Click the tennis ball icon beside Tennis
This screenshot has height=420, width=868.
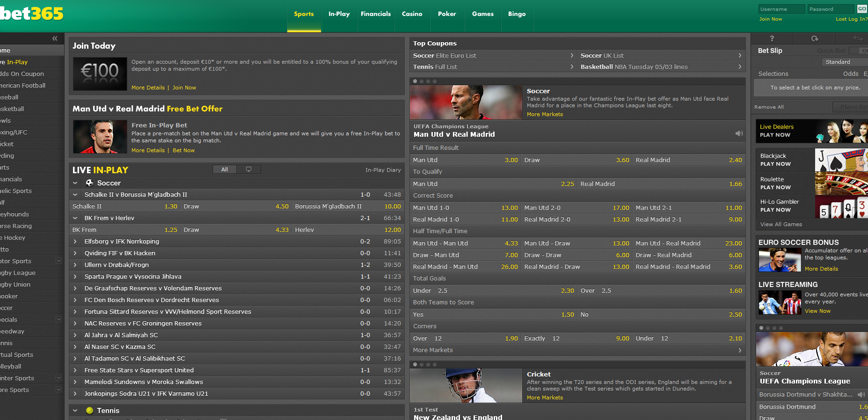pos(89,411)
